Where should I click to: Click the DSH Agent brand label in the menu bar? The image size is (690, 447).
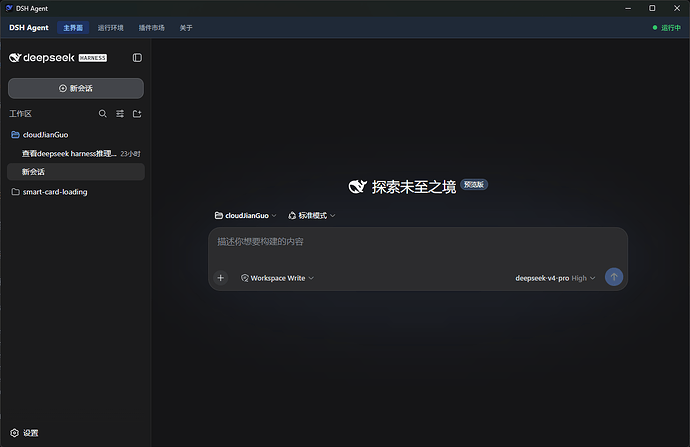[29, 28]
